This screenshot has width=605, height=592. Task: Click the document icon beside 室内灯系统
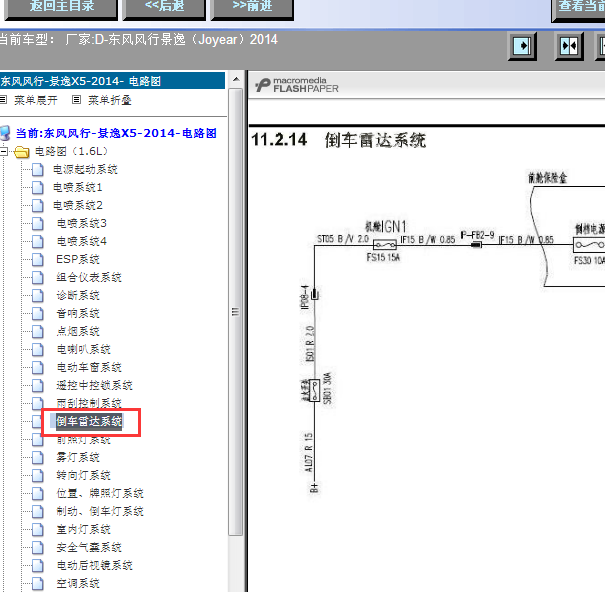click(37, 529)
